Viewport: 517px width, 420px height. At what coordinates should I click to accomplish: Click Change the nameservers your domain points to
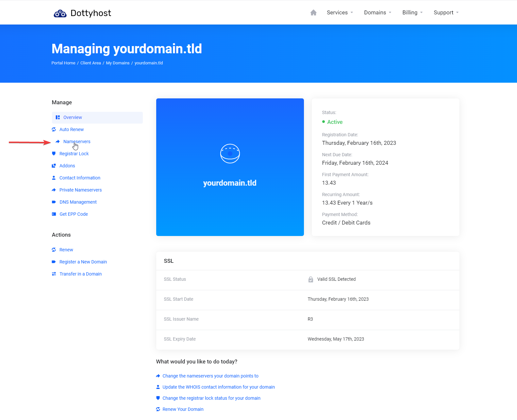click(210, 376)
